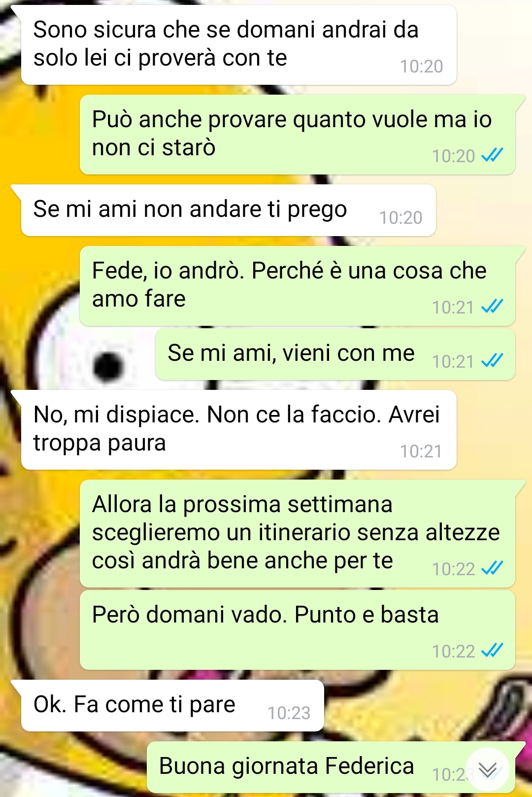The width and height of the screenshot is (532, 797).
Task: Select message 'Allora la prossima settimana sceglieremo'
Action: 298,534
